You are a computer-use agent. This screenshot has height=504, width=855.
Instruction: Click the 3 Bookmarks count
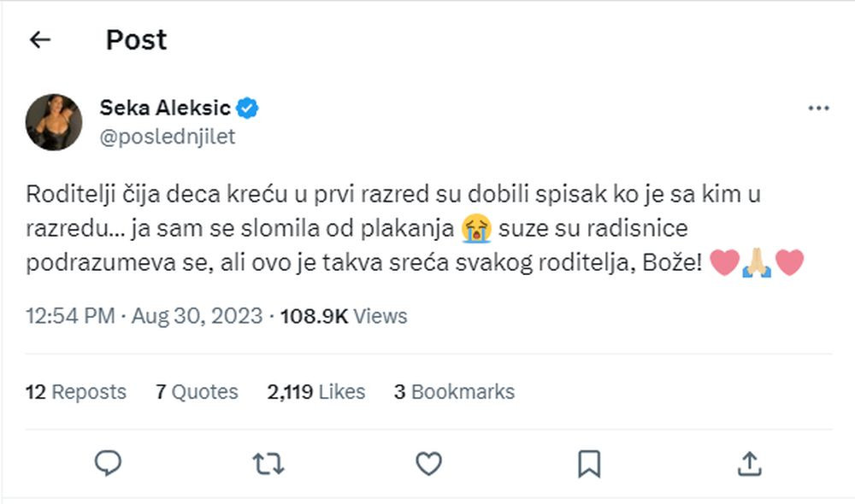pos(454,392)
